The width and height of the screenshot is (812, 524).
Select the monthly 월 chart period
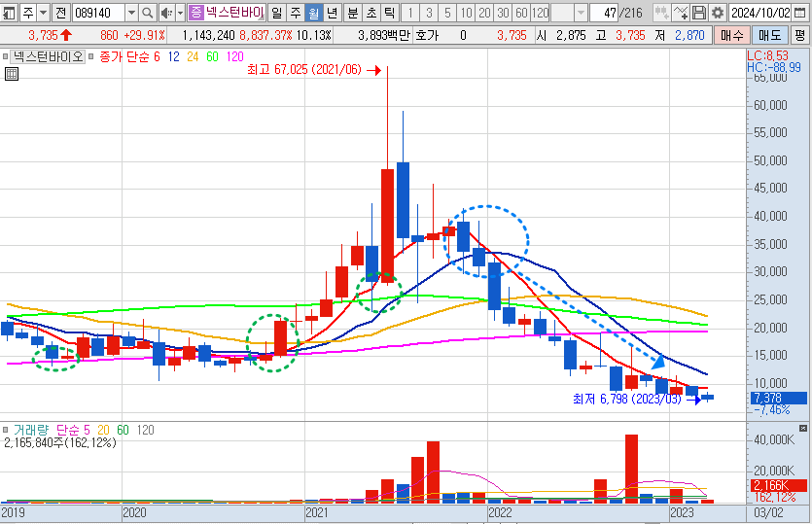[x=314, y=13]
